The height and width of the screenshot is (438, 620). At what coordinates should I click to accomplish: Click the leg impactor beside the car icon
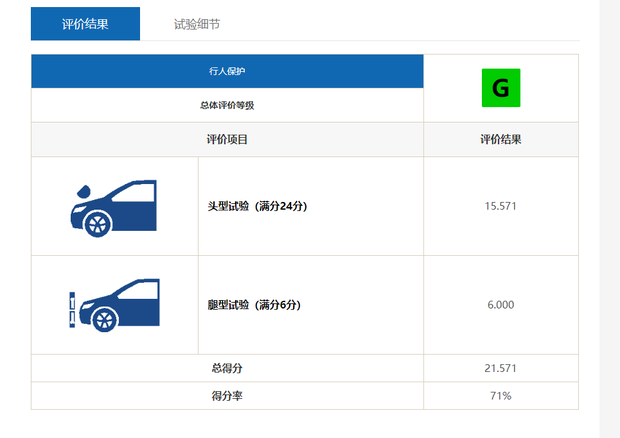pyautogui.click(x=71, y=308)
